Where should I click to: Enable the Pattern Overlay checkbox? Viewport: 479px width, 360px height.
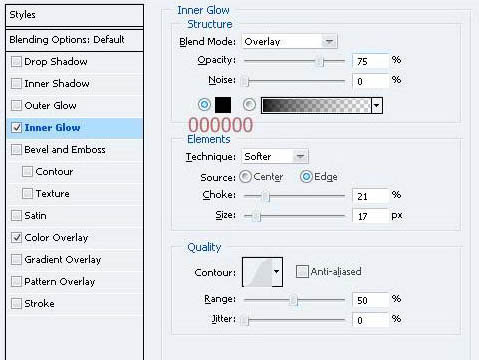[16, 281]
